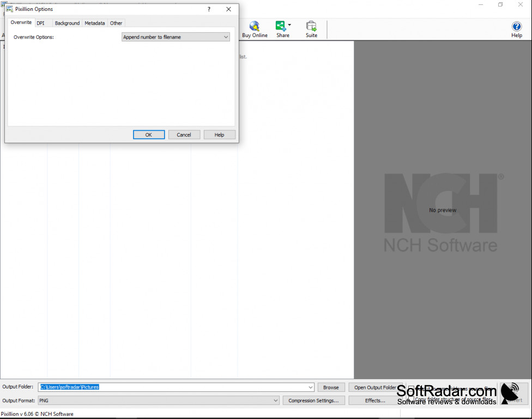Click the Share toolbar icon
532x419 pixels.
[x=281, y=29]
